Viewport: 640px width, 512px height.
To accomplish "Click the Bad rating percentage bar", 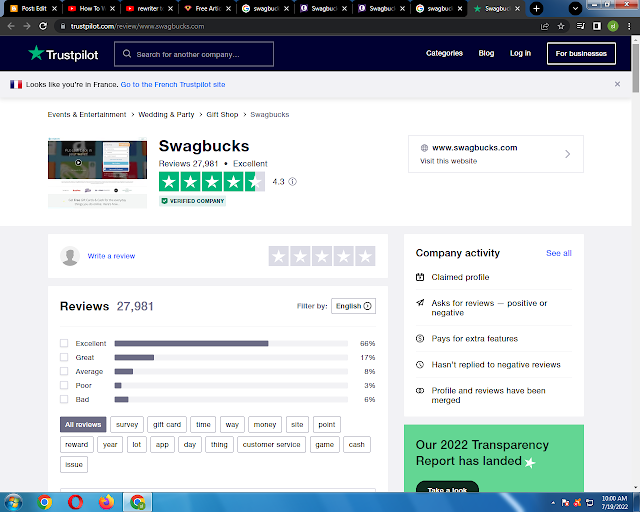I will tap(231, 399).
